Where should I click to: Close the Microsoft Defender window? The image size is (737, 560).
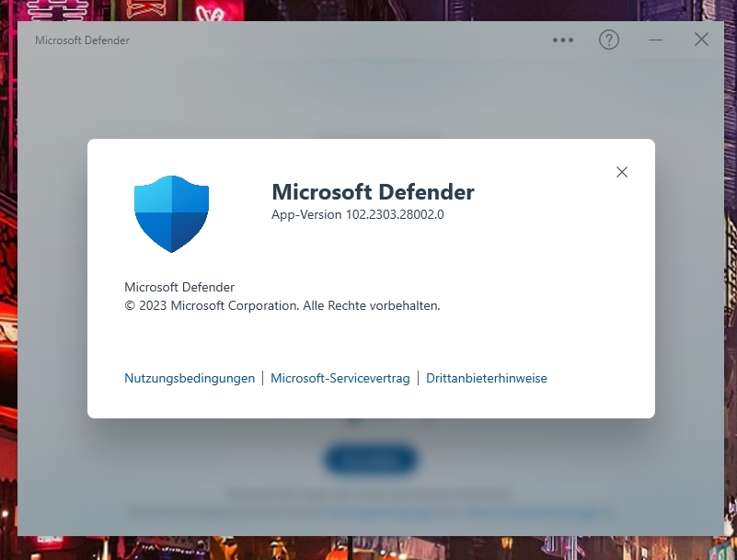[x=701, y=40]
